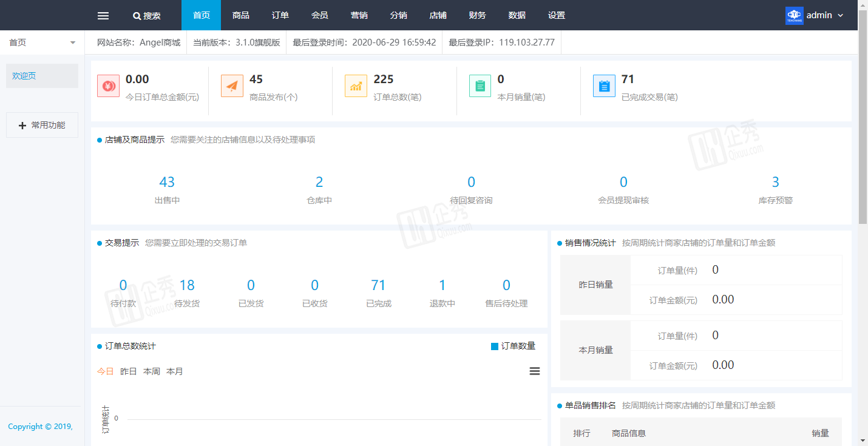Click the 3 库存预警 count
The width and height of the screenshot is (868, 446).
click(775, 182)
